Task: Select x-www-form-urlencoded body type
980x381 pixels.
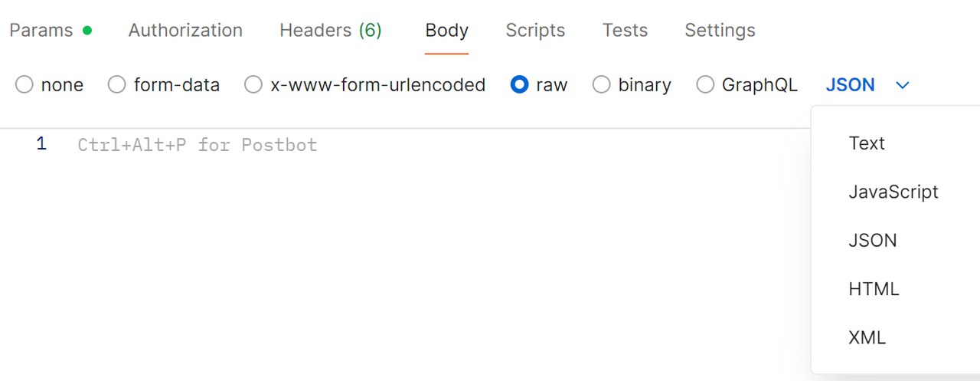Action: [253, 85]
